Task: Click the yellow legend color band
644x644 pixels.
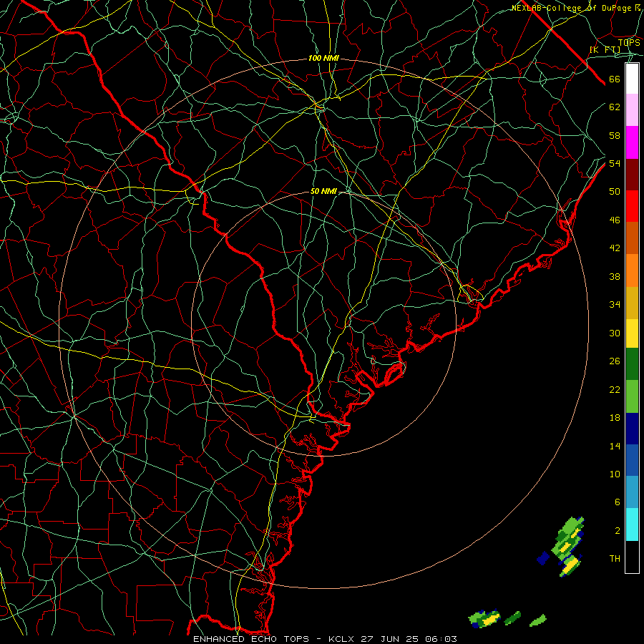Action: pyautogui.click(x=632, y=333)
